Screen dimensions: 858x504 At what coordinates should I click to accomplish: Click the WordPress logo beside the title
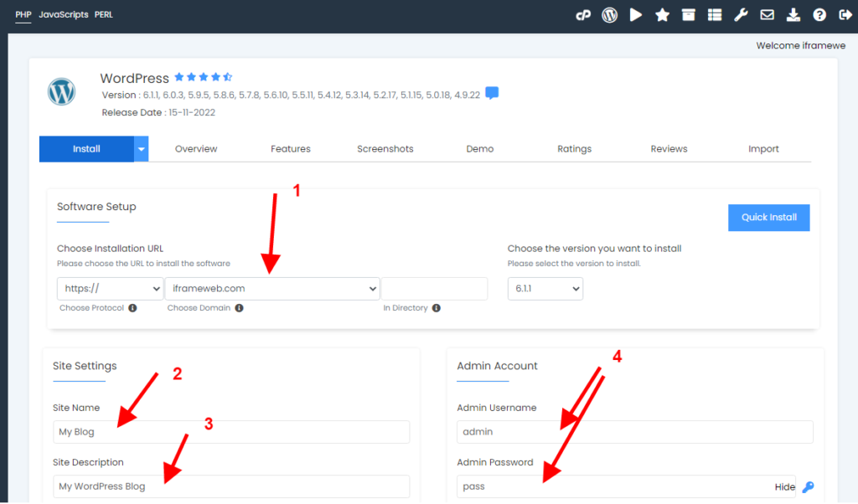pos(61,92)
